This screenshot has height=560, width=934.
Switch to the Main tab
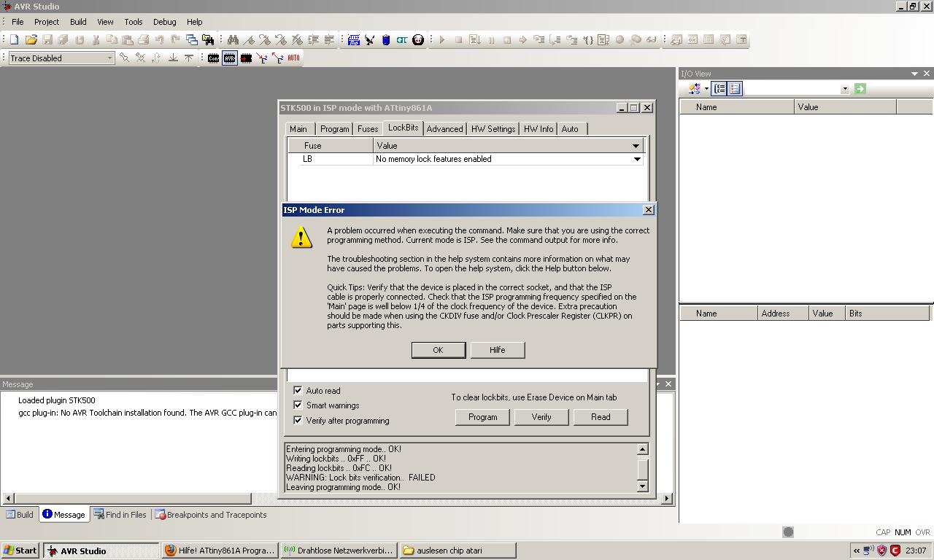click(x=298, y=129)
